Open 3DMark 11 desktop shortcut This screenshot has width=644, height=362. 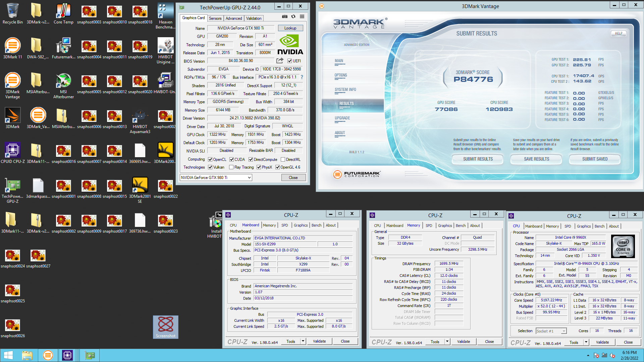(x=13, y=49)
